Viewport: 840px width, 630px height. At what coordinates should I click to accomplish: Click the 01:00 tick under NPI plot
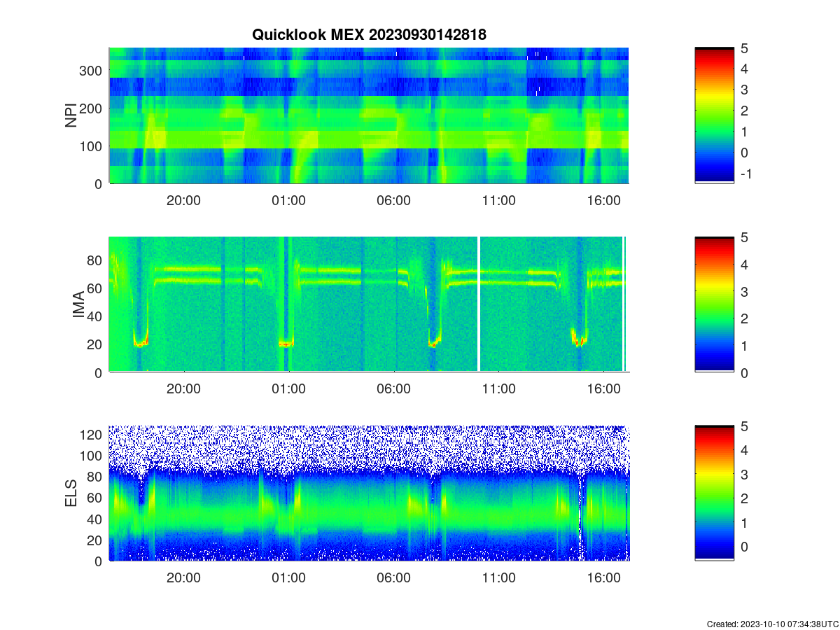[288, 200]
